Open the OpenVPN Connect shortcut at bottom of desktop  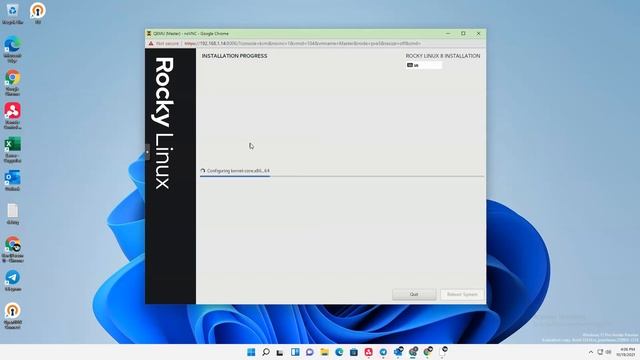13,316
